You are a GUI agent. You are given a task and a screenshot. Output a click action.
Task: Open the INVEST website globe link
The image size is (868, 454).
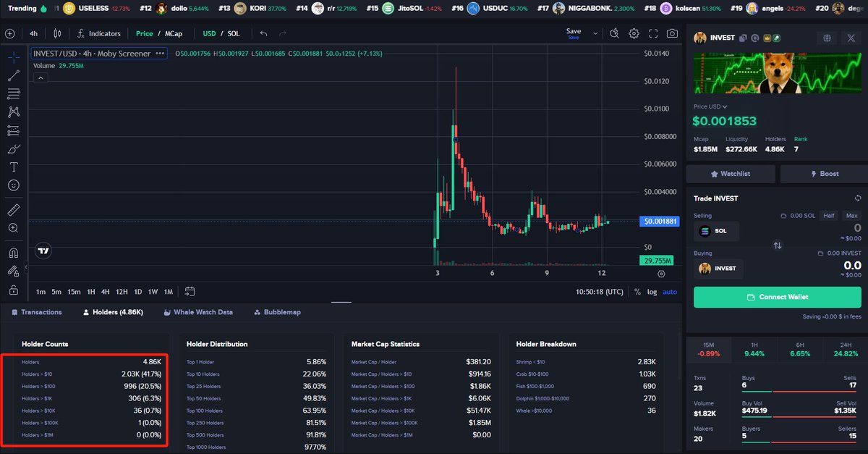[x=827, y=38]
